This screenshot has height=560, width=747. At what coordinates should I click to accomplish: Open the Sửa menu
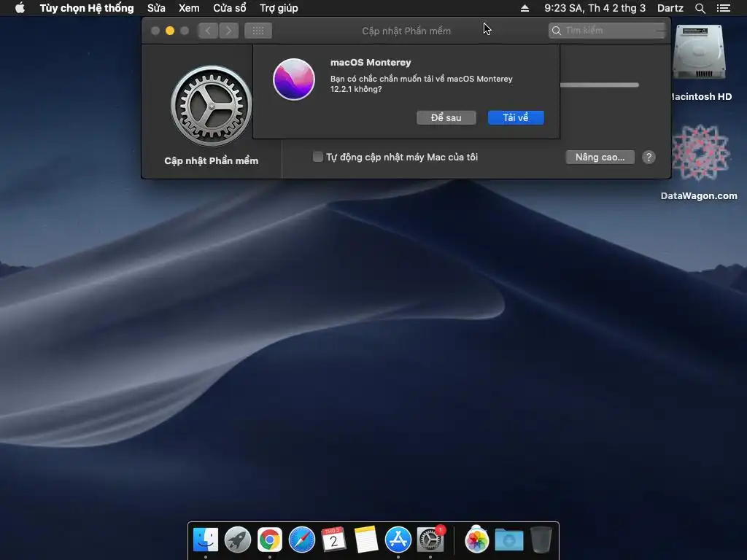click(156, 8)
